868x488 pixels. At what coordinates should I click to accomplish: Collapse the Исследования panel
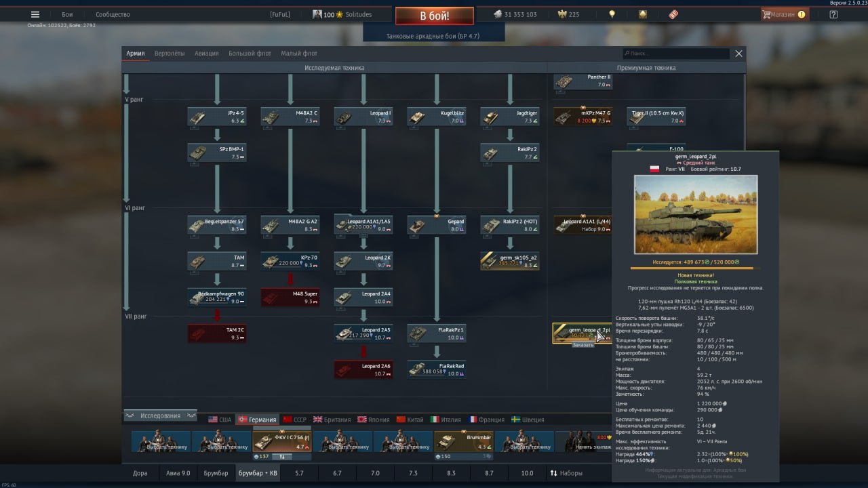(160, 416)
